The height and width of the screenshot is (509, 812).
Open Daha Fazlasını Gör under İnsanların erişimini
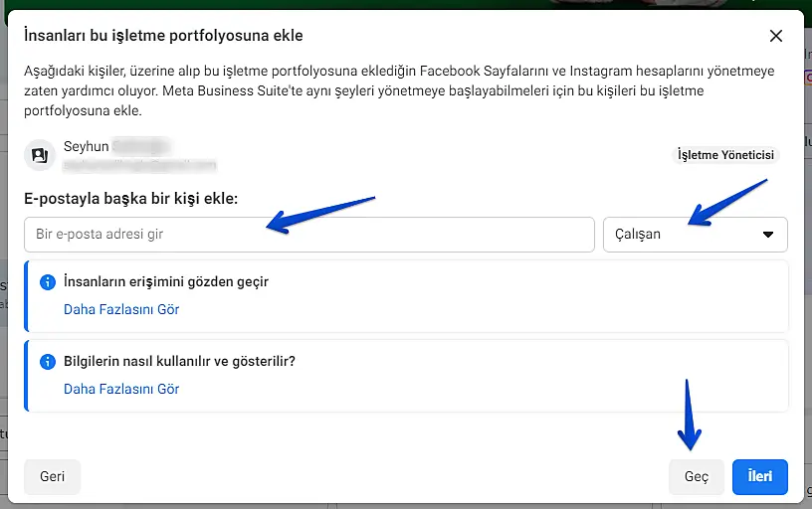click(121, 309)
